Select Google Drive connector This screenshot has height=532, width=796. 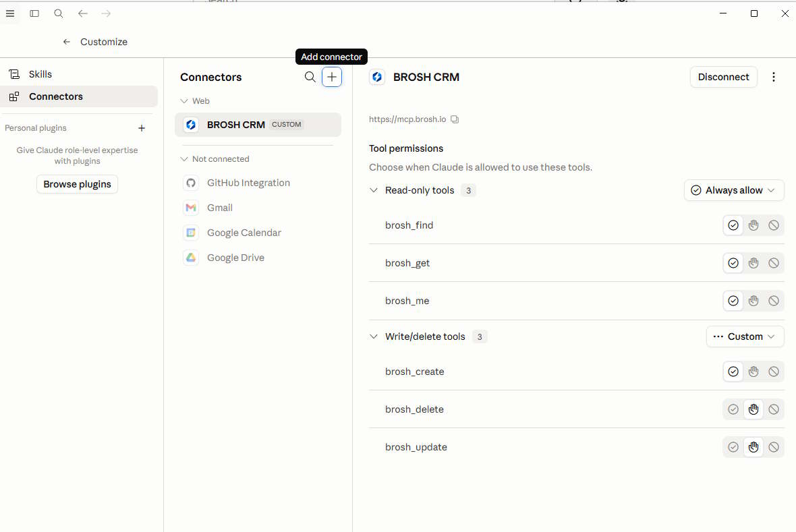coord(258,258)
